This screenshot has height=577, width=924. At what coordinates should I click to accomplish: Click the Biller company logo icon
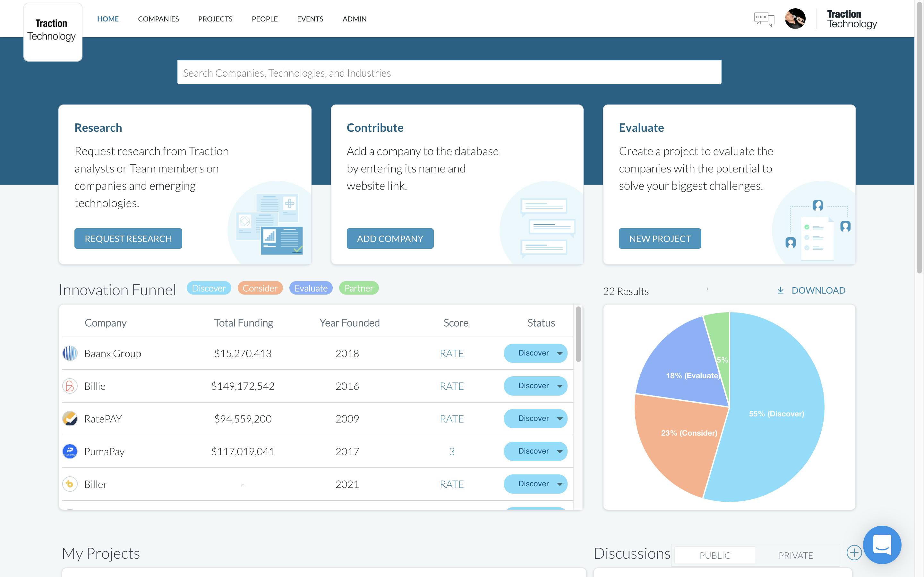point(70,484)
